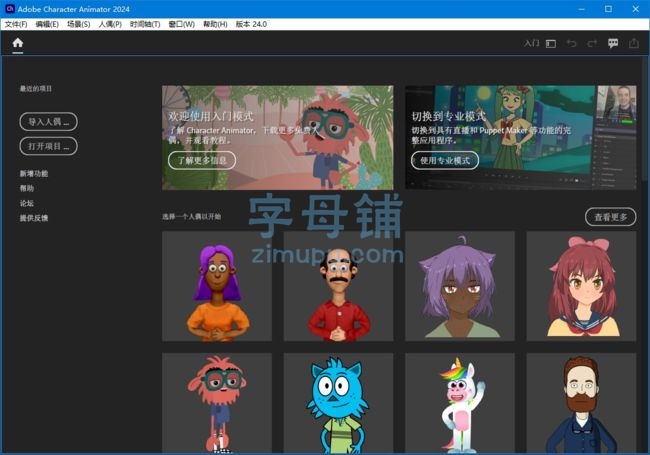This screenshot has height=455, width=650.
Task: Click the 了解更多信息 button
Action: pyautogui.click(x=202, y=160)
